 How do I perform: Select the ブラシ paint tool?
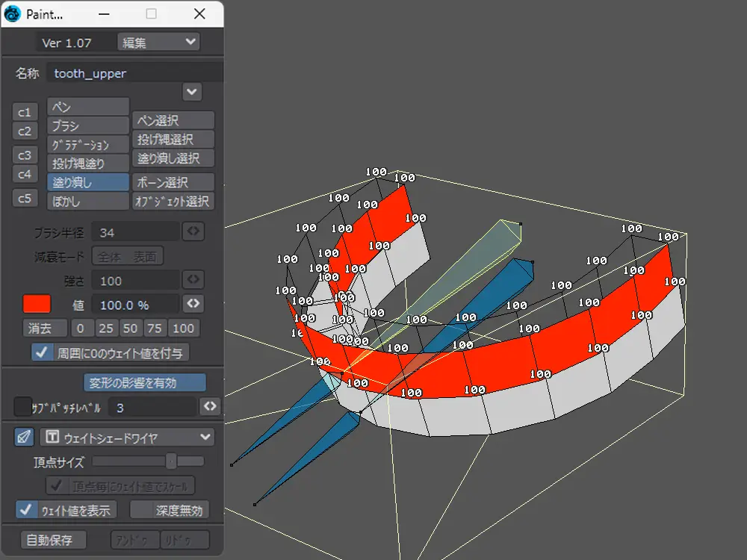[88, 126]
